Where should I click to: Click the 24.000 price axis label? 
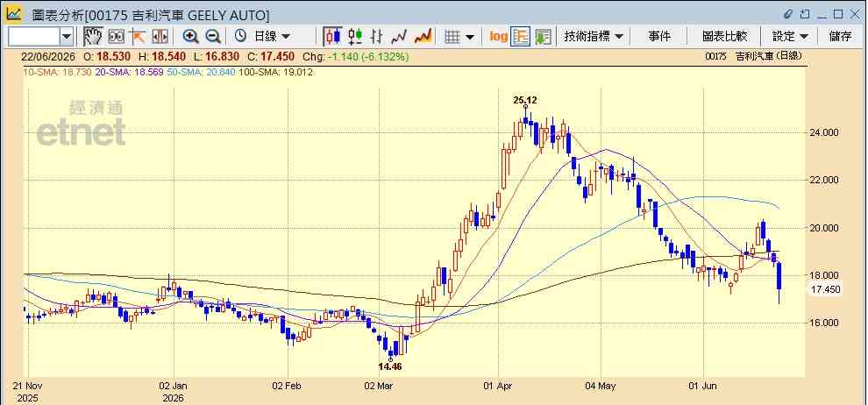coord(823,132)
